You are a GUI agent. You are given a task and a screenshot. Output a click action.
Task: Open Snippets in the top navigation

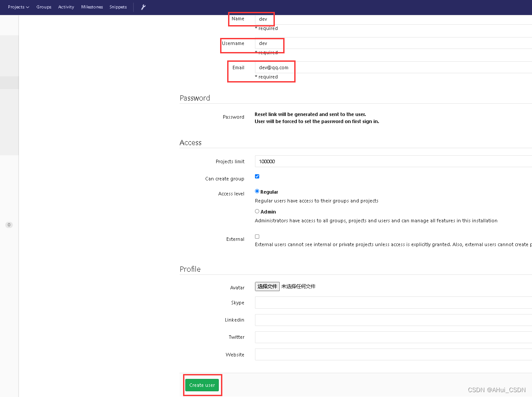tap(118, 7)
